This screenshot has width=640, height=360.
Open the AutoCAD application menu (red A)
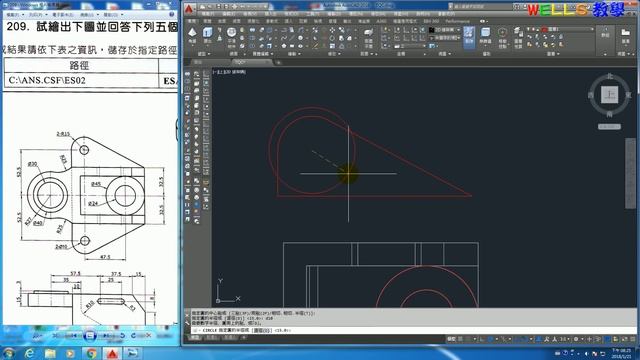tap(189, 9)
